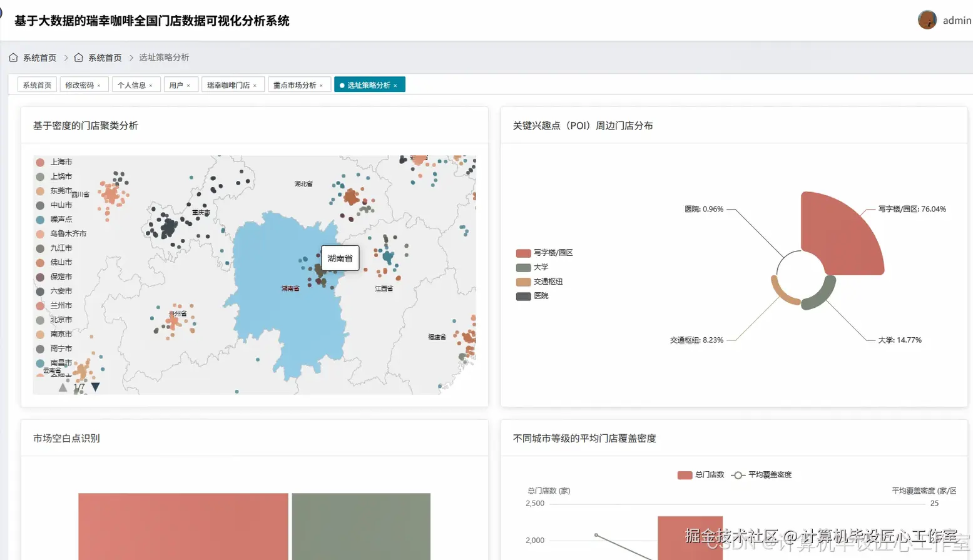The height and width of the screenshot is (560, 973).
Task: Toggle 六安市 legend series
Action: tap(54, 292)
